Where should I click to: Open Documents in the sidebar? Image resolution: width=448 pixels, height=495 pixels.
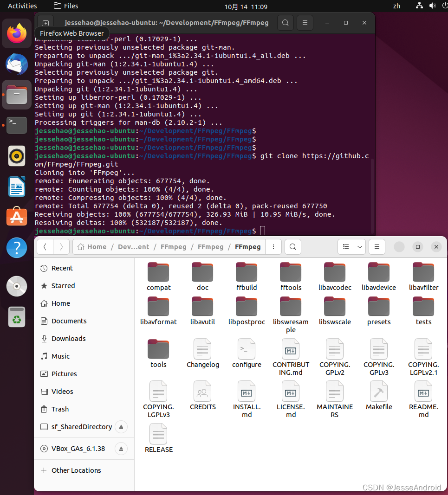(84, 321)
